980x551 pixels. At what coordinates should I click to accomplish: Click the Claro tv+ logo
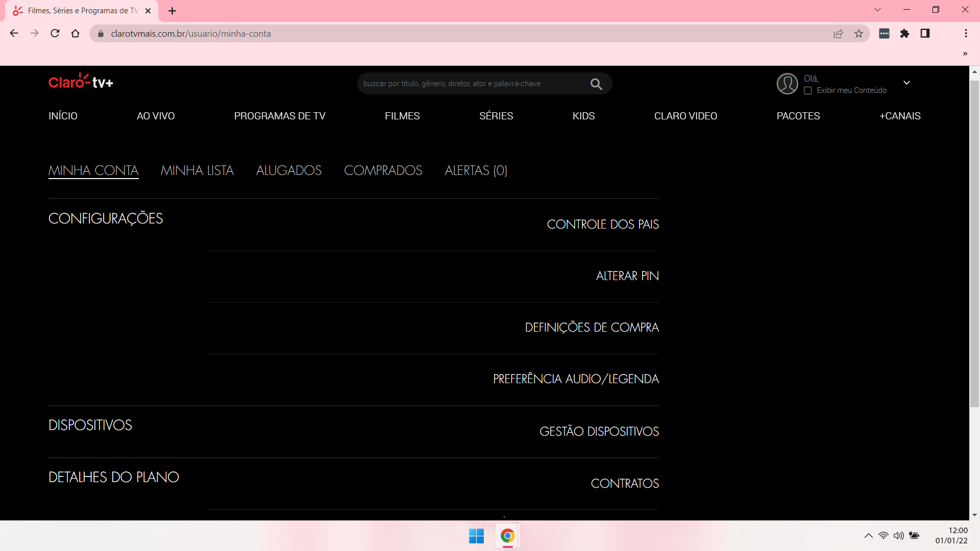coord(81,82)
